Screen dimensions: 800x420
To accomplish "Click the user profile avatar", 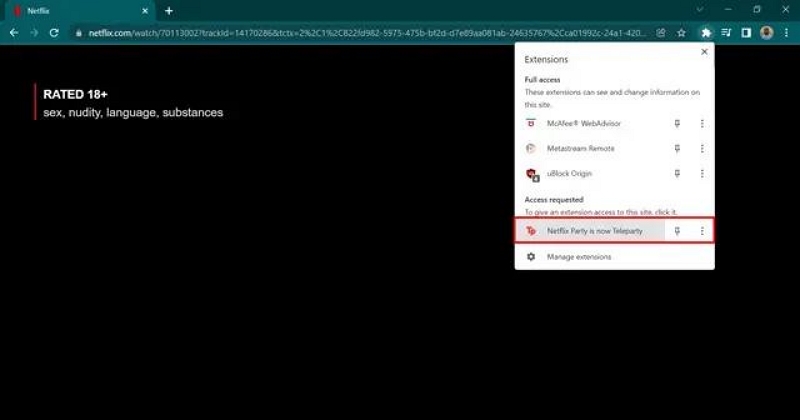I will (766, 32).
